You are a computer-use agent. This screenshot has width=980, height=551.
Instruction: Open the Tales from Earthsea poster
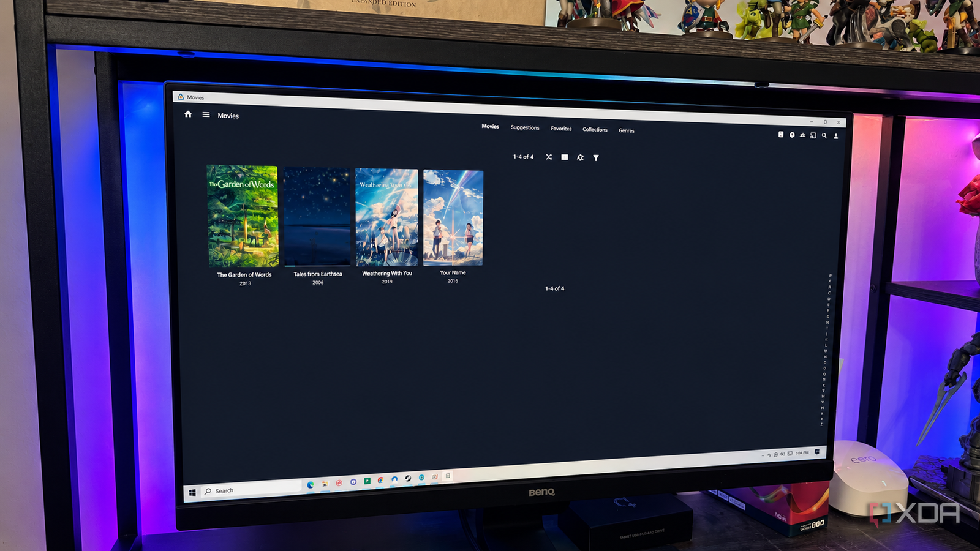(x=317, y=216)
